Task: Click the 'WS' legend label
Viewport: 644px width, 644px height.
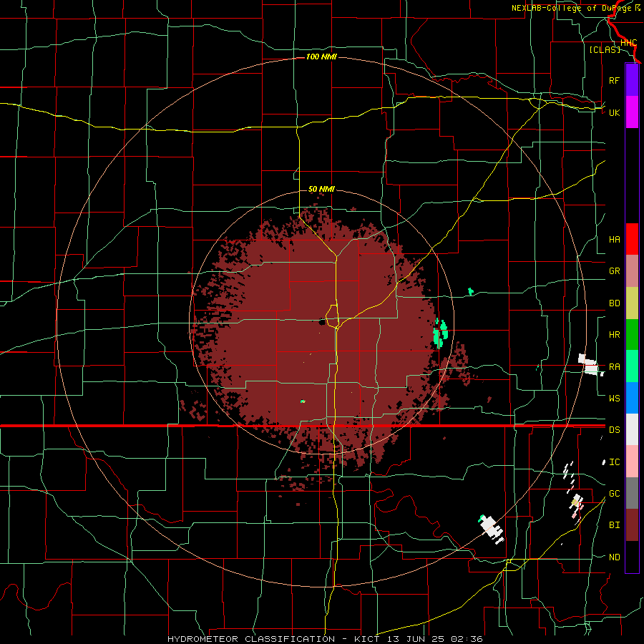Action: coord(614,399)
